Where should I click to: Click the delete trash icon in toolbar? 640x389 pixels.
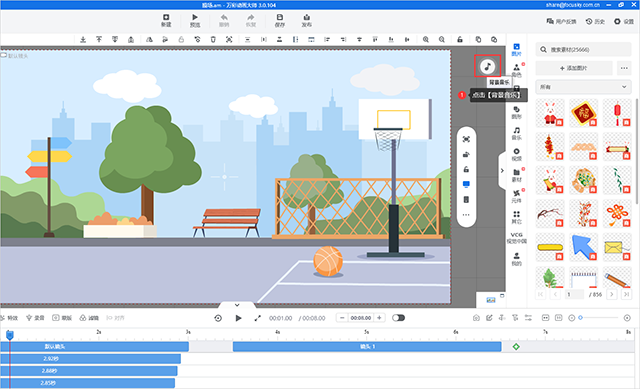tap(213, 40)
